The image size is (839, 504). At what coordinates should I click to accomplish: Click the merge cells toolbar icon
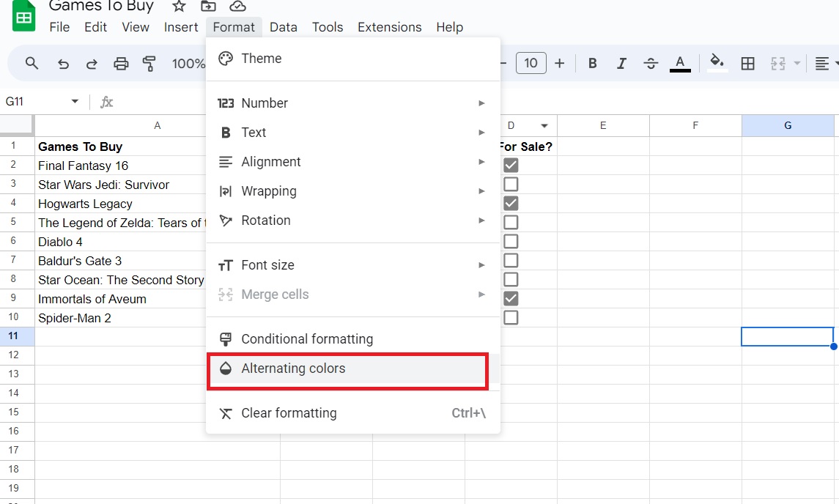777,63
